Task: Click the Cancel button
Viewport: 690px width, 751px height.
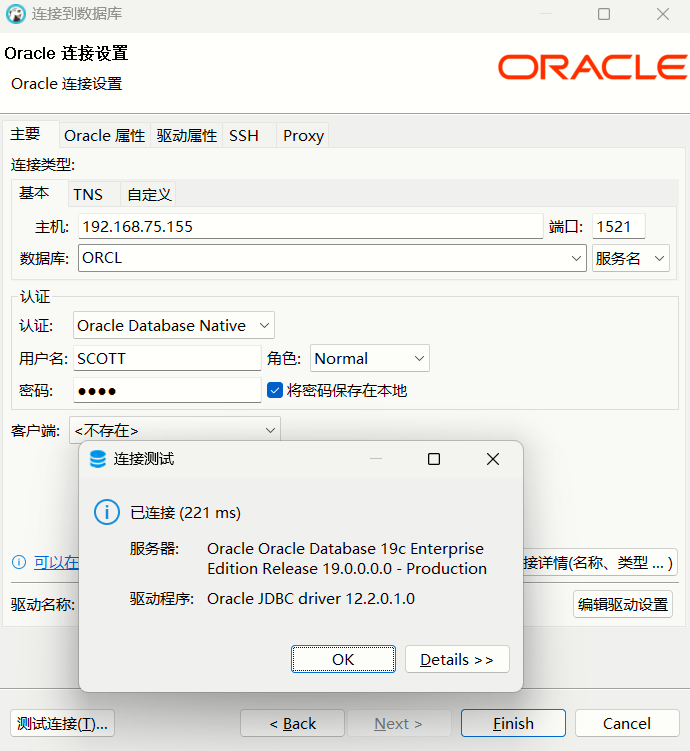Action: tap(627, 723)
